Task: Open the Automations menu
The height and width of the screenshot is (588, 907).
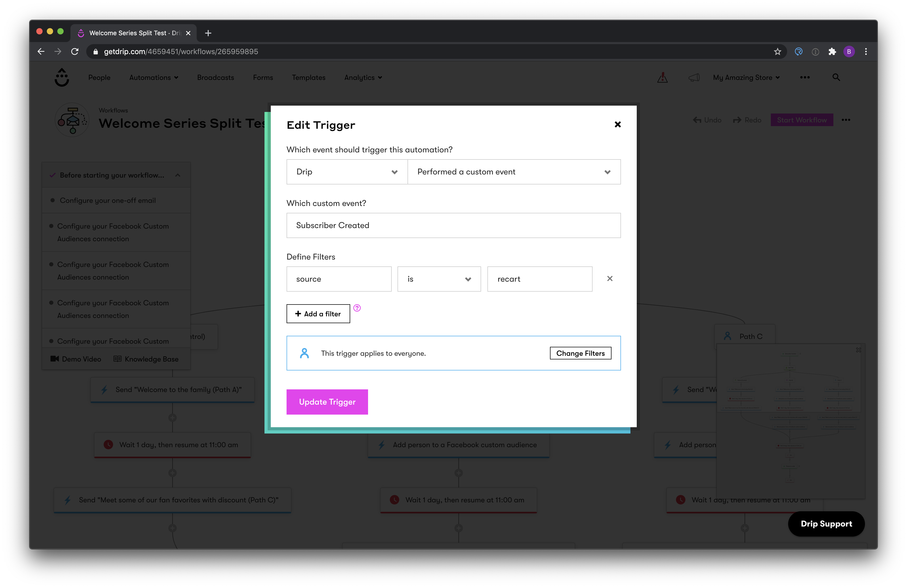Action: pyautogui.click(x=154, y=77)
